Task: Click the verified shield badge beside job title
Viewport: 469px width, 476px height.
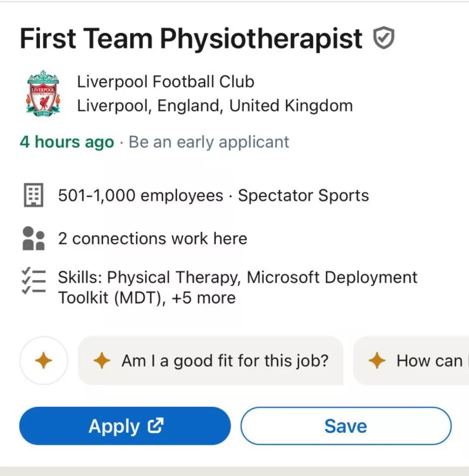Action: [x=384, y=39]
